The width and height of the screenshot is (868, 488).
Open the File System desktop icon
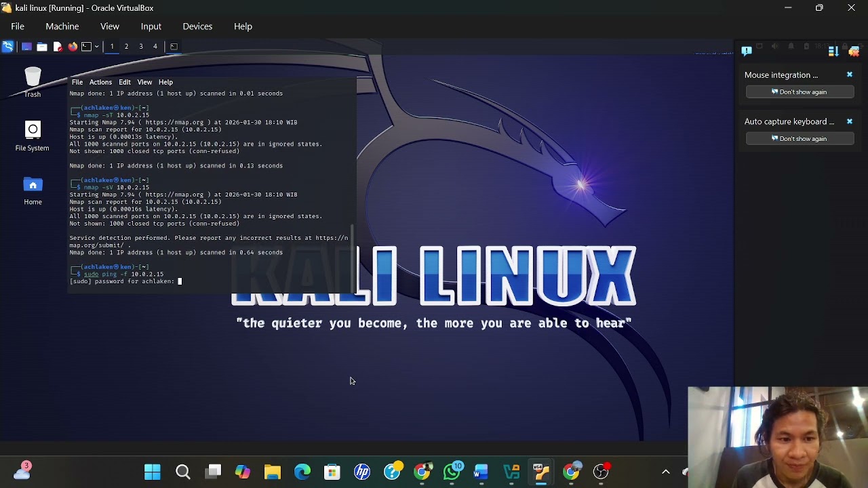coord(33,136)
